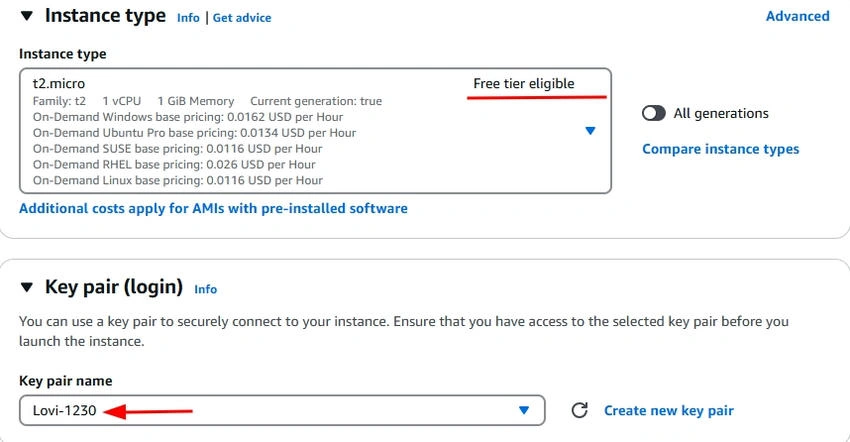Open the Advanced instance type view
Viewport: 850px width, 442px height.
point(797,16)
